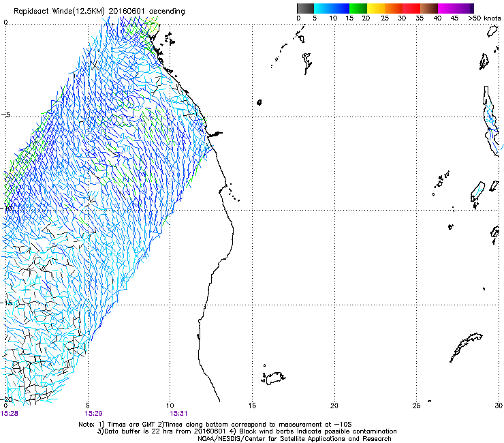The width and height of the screenshot is (504, 443).
Task: Select the blue 10-15 knots color segment
Action: coord(341,8)
